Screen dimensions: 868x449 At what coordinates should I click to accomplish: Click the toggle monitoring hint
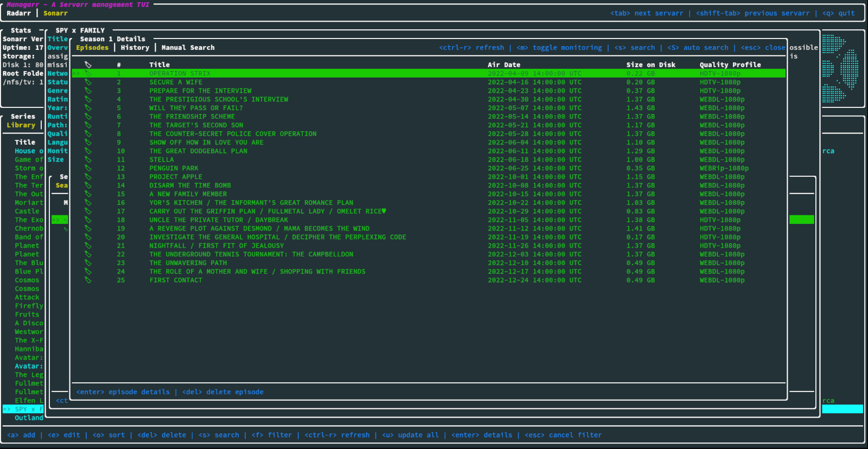pyautogui.click(x=559, y=48)
